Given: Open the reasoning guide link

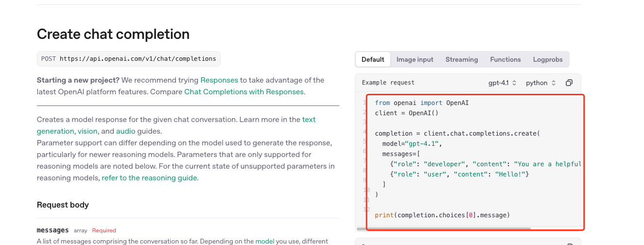Looking at the screenshot, I should tap(149, 178).
